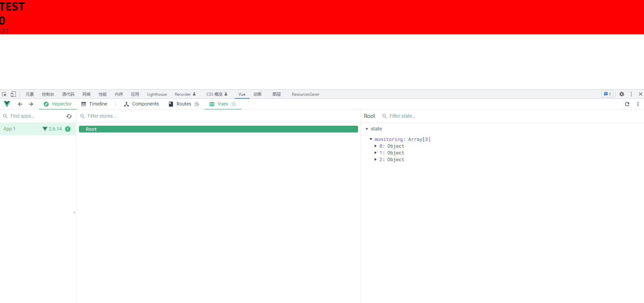The height and width of the screenshot is (303, 644).
Task: Switch to the CSS 概览 tab
Action: coord(217,94)
